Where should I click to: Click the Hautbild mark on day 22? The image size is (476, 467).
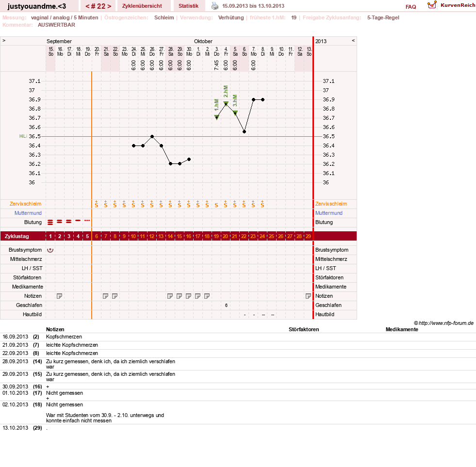point(245,315)
